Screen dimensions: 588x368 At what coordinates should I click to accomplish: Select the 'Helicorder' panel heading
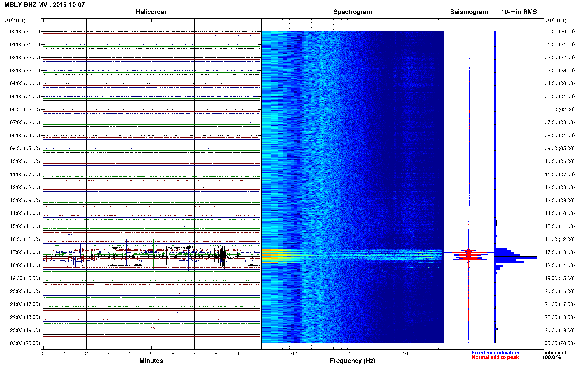click(x=151, y=12)
